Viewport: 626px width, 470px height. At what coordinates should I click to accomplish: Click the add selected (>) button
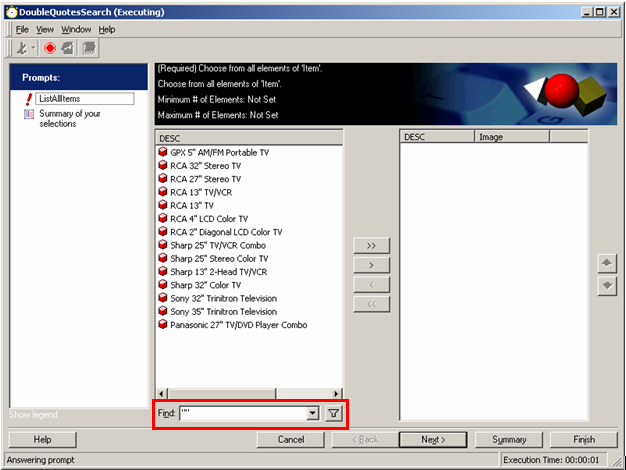pyautogui.click(x=371, y=265)
